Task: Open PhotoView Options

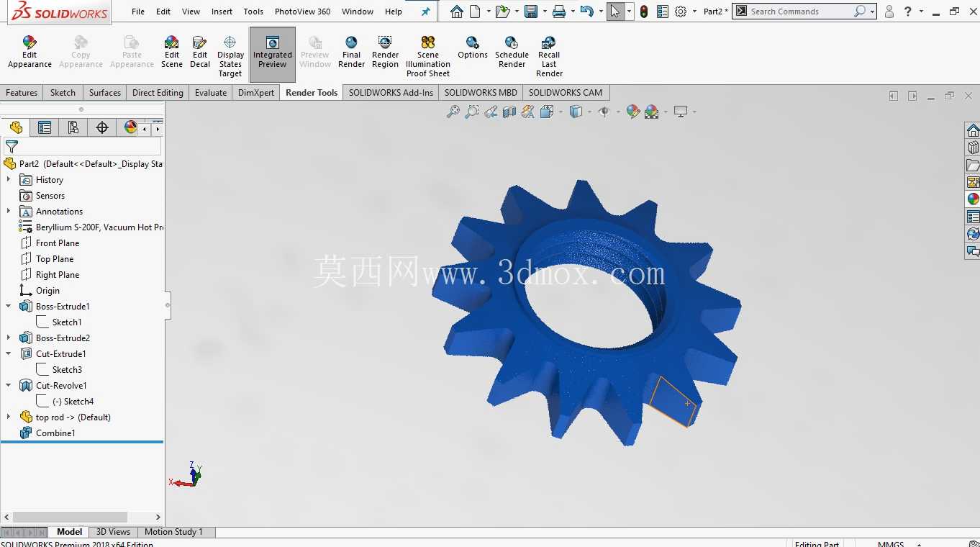Action: point(473,48)
